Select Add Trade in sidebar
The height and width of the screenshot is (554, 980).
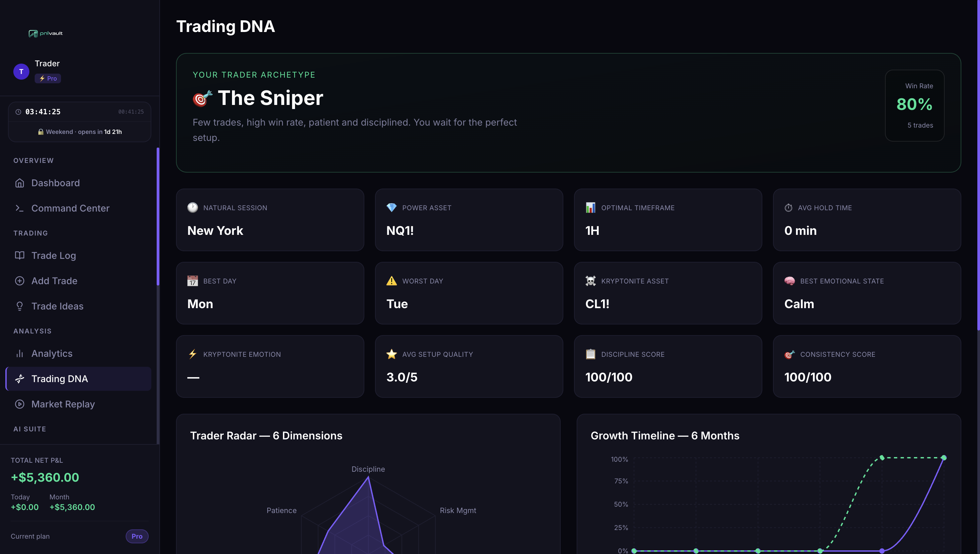78,281
